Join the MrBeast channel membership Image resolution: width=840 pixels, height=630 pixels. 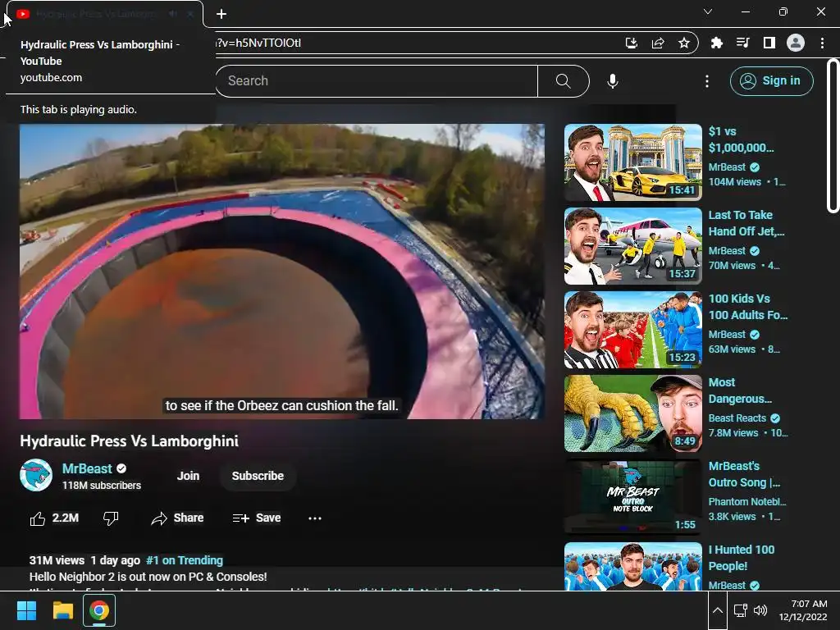click(188, 477)
